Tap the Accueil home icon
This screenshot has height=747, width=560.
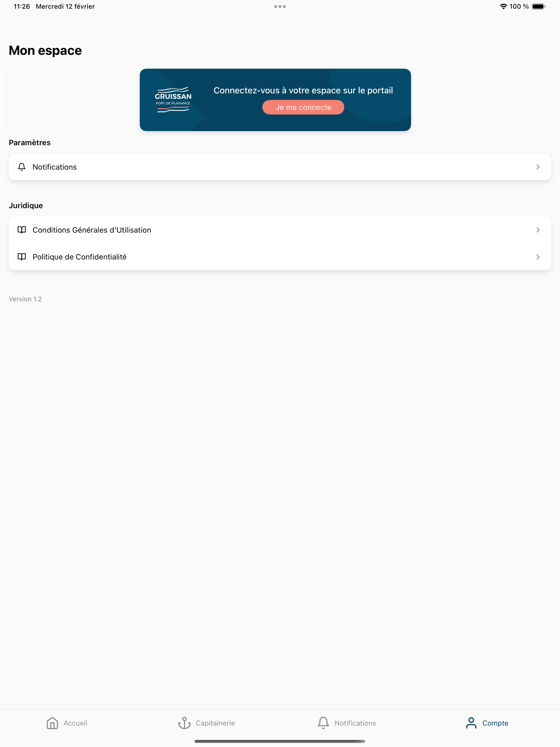click(x=52, y=723)
